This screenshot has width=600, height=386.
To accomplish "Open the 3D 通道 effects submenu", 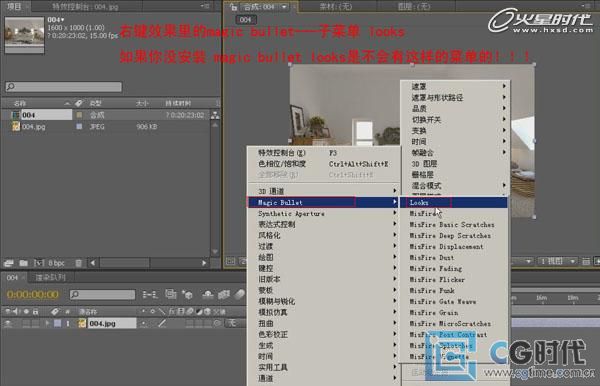I will point(324,191).
